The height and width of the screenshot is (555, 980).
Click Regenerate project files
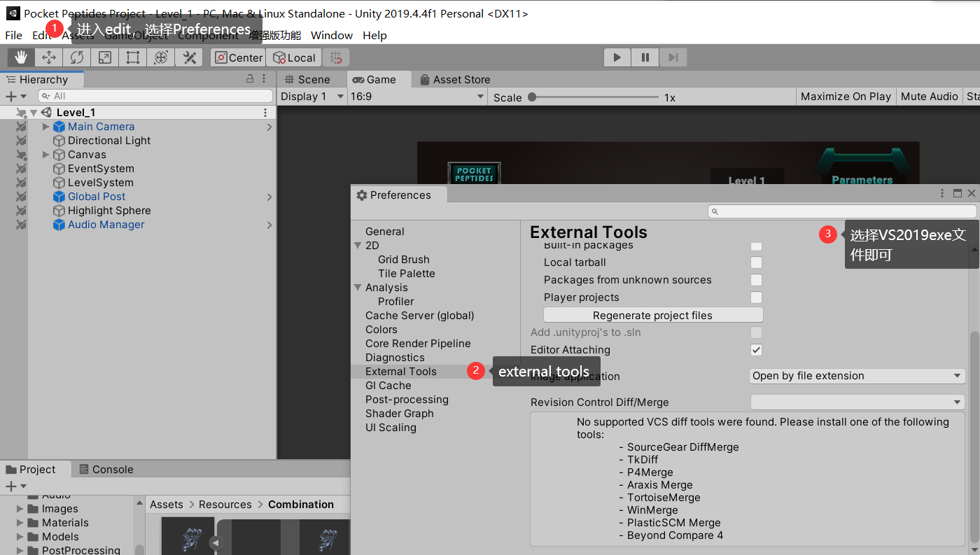[653, 316]
